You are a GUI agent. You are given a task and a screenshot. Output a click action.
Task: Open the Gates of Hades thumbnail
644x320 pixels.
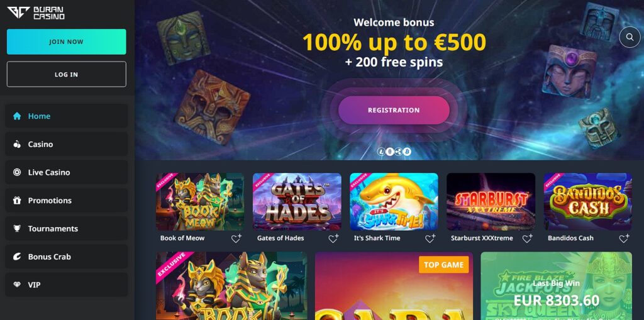(x=297, y=201)
